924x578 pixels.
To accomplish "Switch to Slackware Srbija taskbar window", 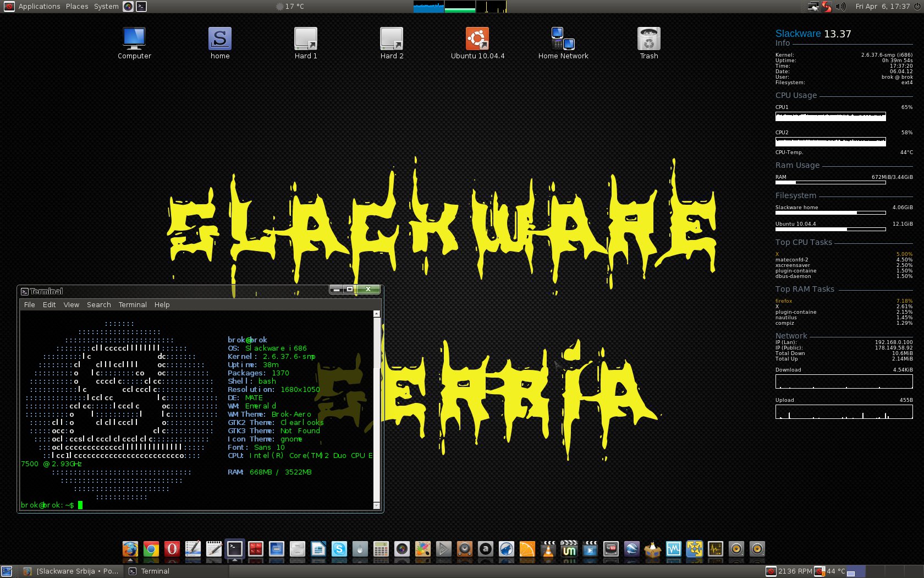I will coord(71,571).
